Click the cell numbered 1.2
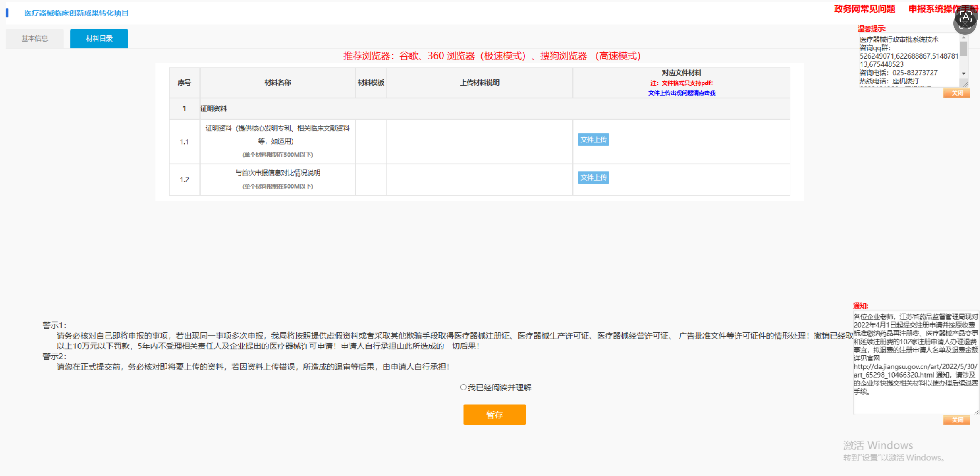The width and height of the screenshot is (980, 476). point(185,179)
